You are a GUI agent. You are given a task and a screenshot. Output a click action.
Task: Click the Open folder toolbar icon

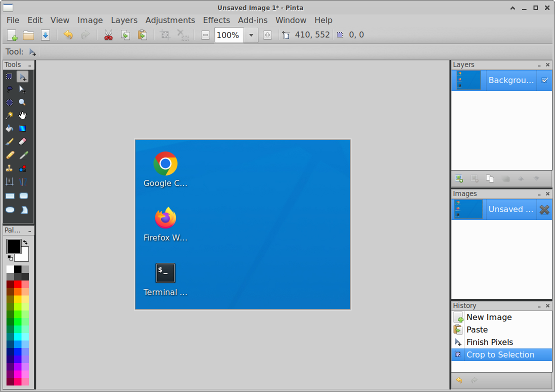pyautogui.click(x=28, y=35)
